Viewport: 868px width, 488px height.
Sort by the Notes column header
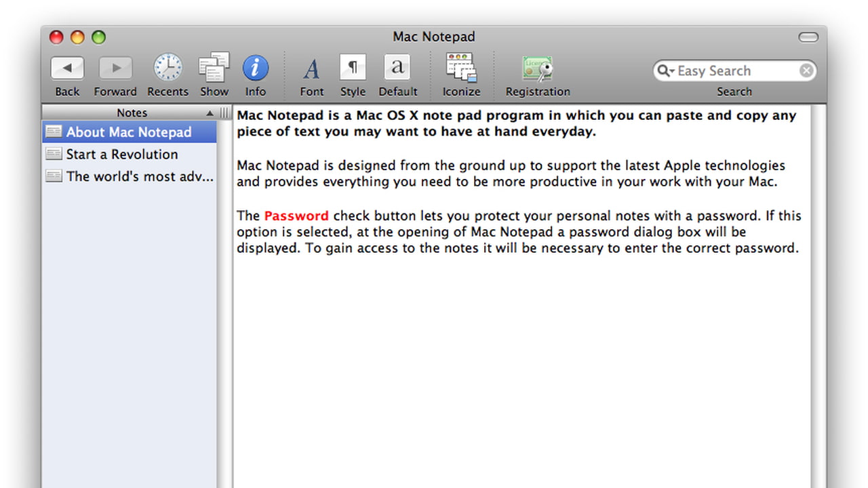tap(132, 113)
